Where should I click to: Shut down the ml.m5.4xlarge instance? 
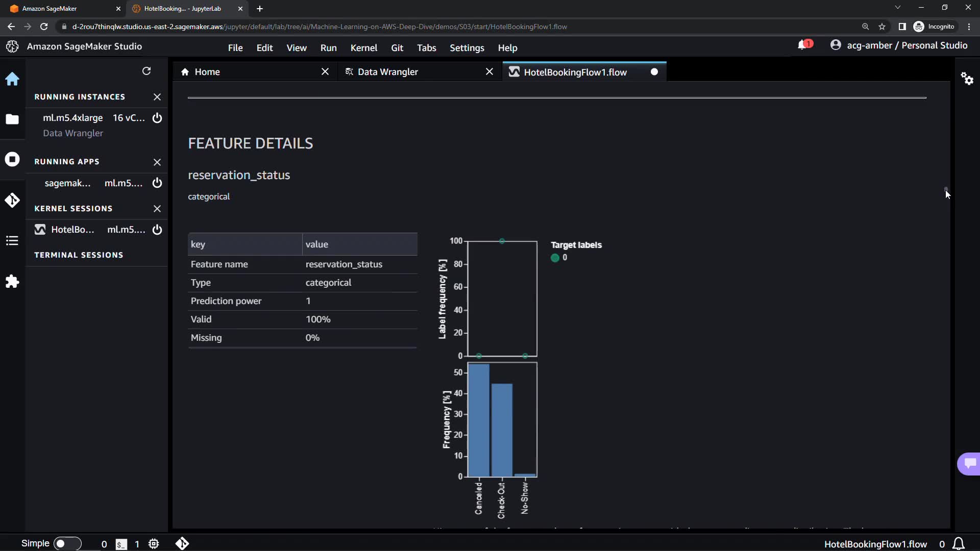(157, 118)
